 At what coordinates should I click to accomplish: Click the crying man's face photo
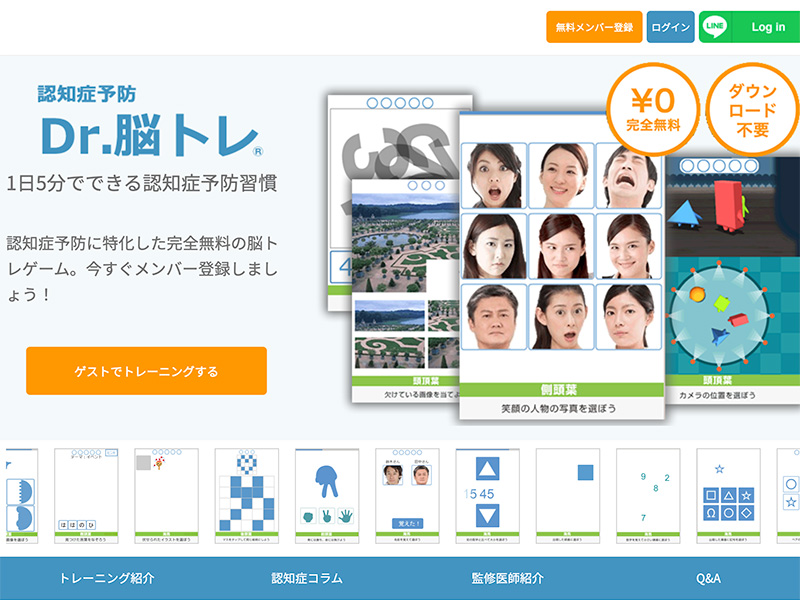point(629,176)
